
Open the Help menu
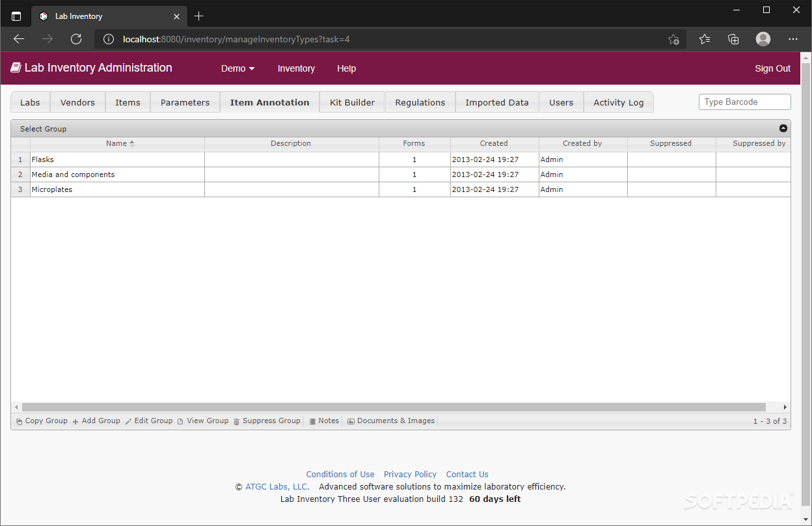click(346, 68)
